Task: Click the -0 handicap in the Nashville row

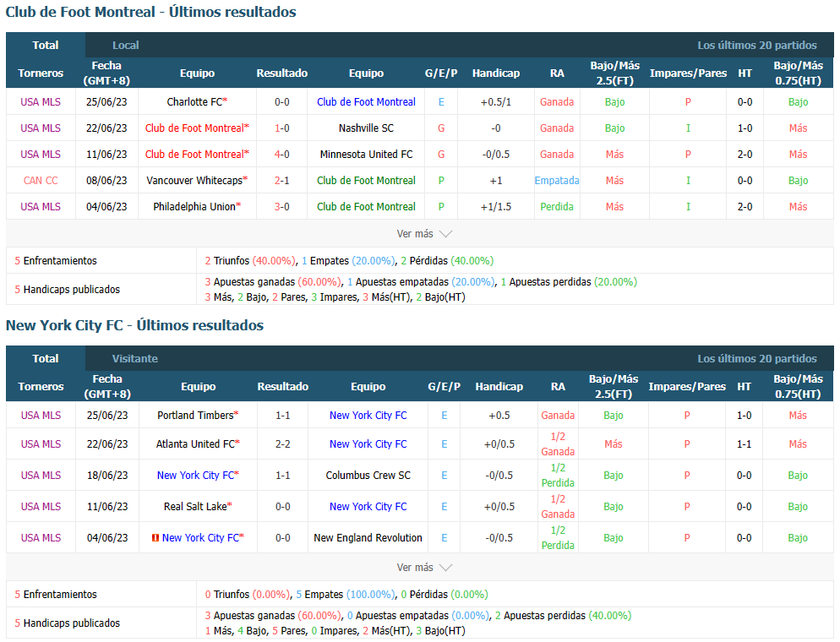Action: (x=495, y=128)
